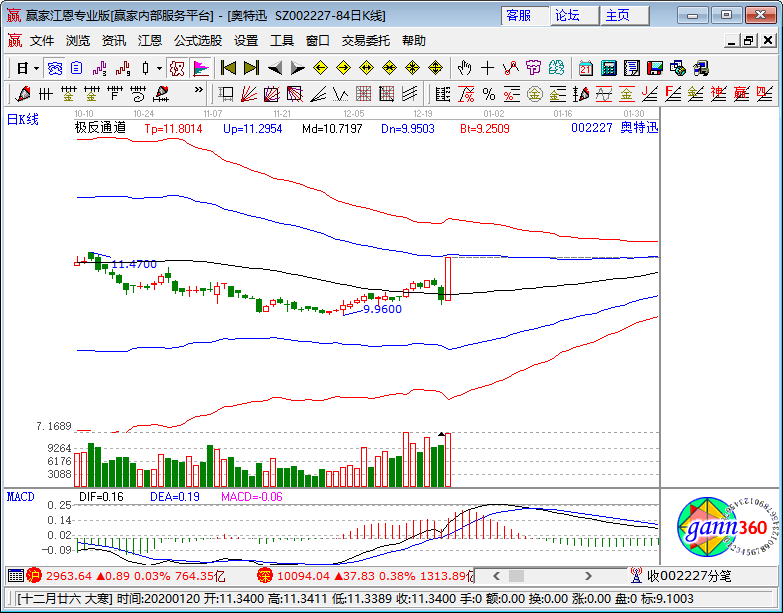Click the candlestick chart type icon
This screenshot has height=613, width=783.
pos(145,68)
